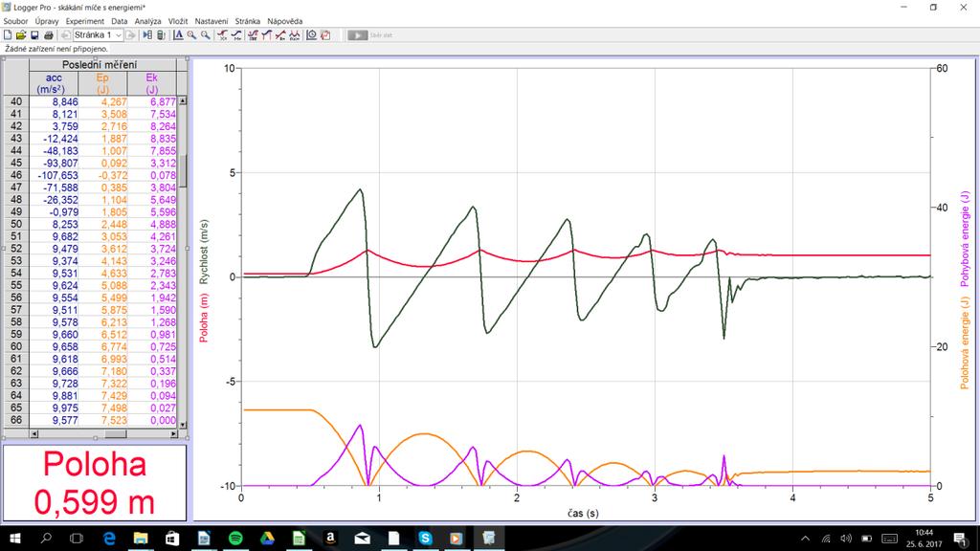The height and width of the screenshot is (551, 980).
Task: Click the Rychlost (m/s) axis label
Action: [x=204, y=252]
